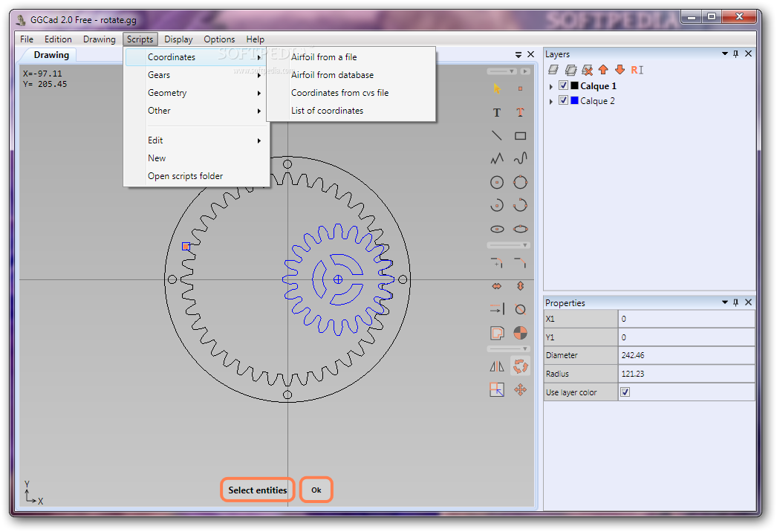
Task: Select the horizontal stretch tool
Action: click(497, 286)
